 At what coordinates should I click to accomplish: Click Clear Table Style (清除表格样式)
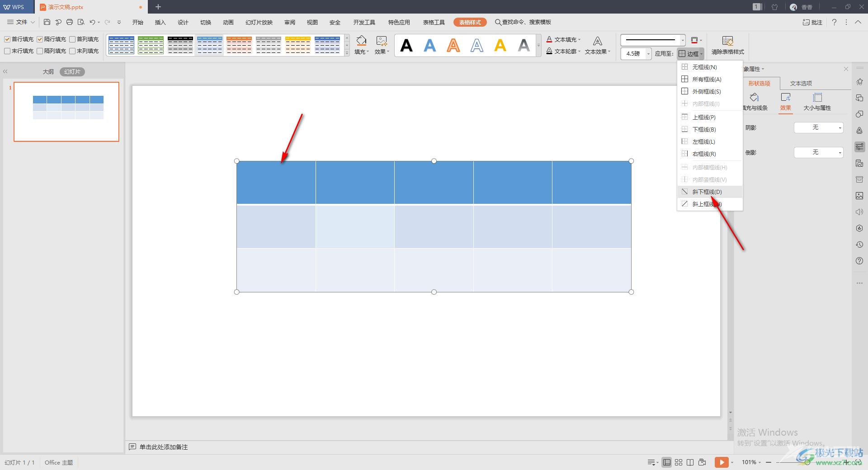pyautogui.click(x=727, y=45)
